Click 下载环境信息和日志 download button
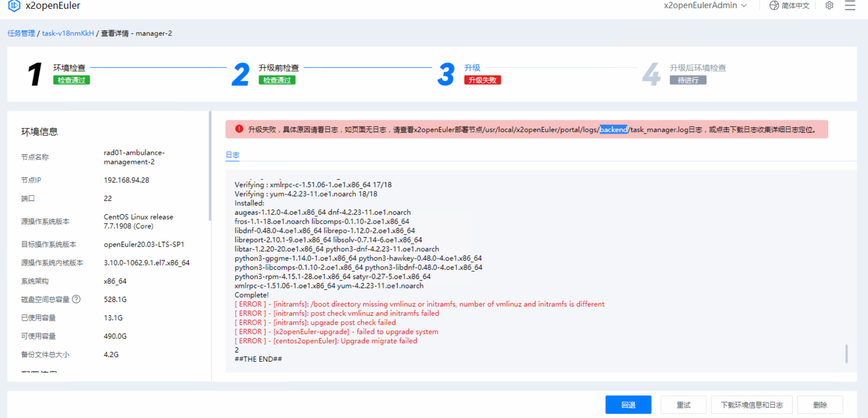Image resolution: width=868 pixels, height=418 pixels. click(x=751, y=405)
